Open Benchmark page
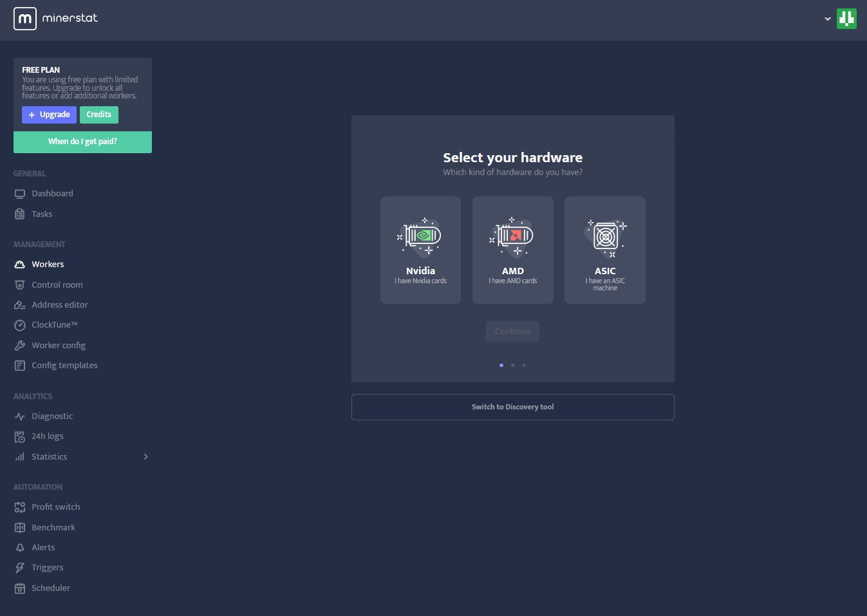Screen dimensions: 867x616 tap(53, 528)
